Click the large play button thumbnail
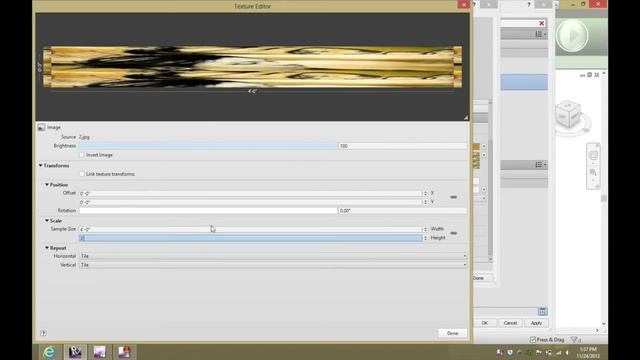The image size is (640, 360). click(x=572, y=36)
